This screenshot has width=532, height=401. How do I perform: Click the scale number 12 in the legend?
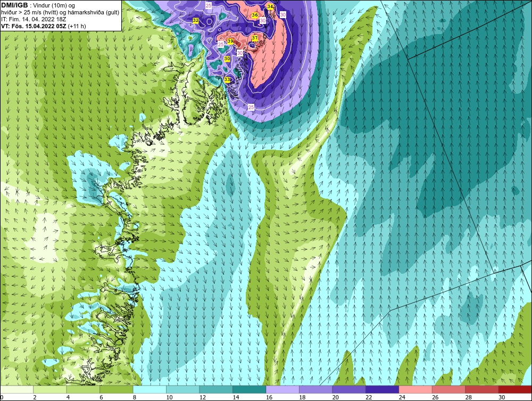tap(203, 397)
